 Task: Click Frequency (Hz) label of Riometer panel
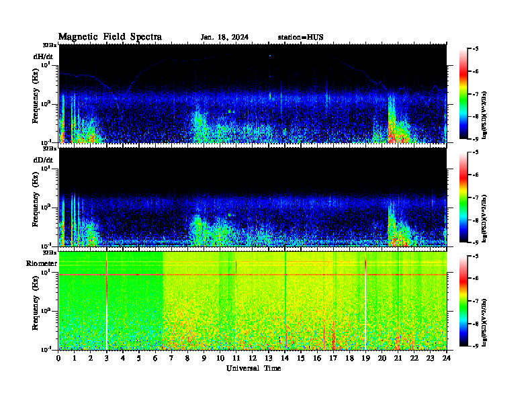click(x=36, y=304)
